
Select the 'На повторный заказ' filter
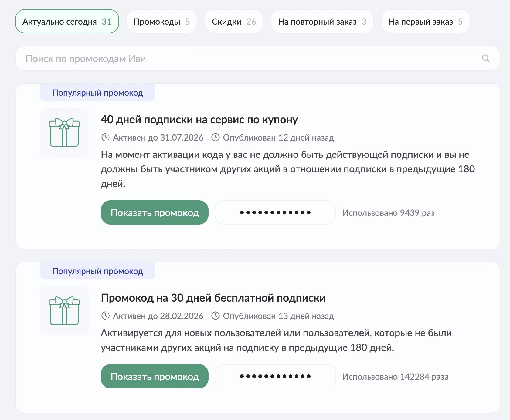click(322, 21)
